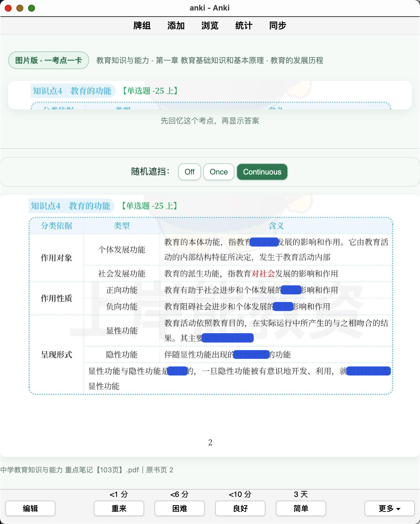
Task: Click the 作用性质 table cell
Action: pos(56,298)
